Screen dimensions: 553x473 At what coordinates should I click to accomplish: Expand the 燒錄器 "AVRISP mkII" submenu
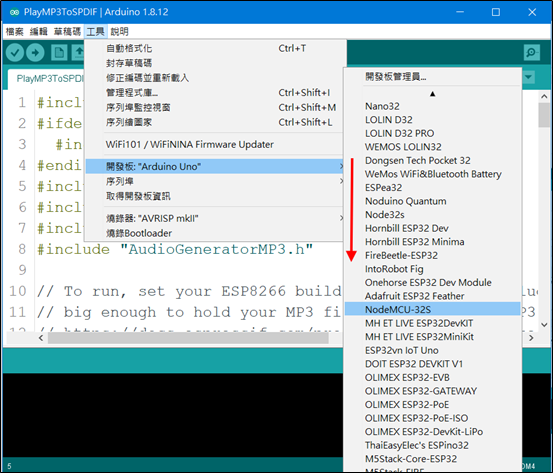point(214,218)
